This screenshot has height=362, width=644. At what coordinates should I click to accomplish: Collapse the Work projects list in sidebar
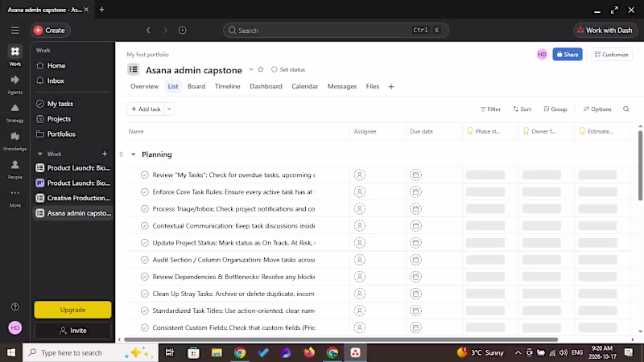(x=39, y=154)
